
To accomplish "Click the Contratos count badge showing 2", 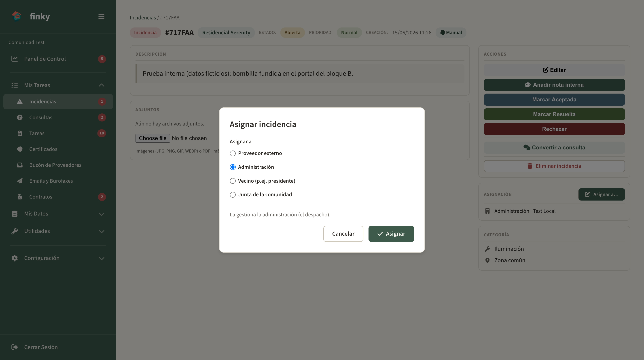I will [102, 197].
